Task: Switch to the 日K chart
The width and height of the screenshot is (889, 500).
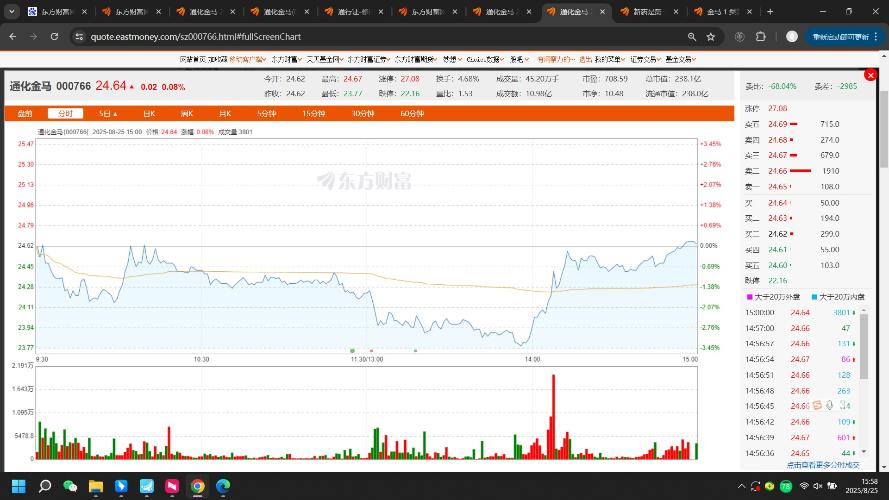Action: click(x=149, y=113)
